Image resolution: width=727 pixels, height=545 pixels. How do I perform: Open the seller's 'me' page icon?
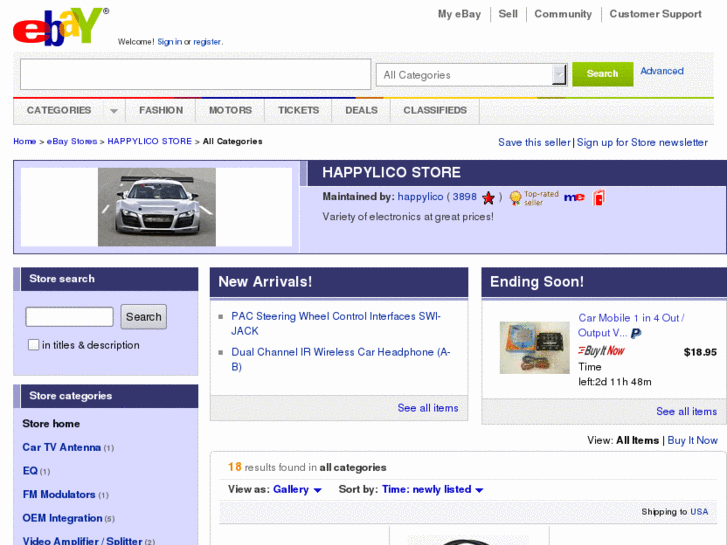(x=574, y=198)
